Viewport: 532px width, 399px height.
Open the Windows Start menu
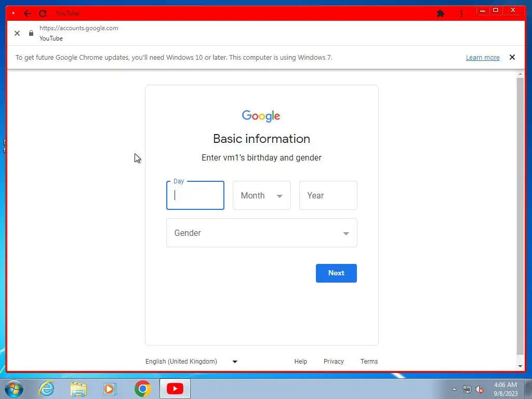(x=14, y=389)
